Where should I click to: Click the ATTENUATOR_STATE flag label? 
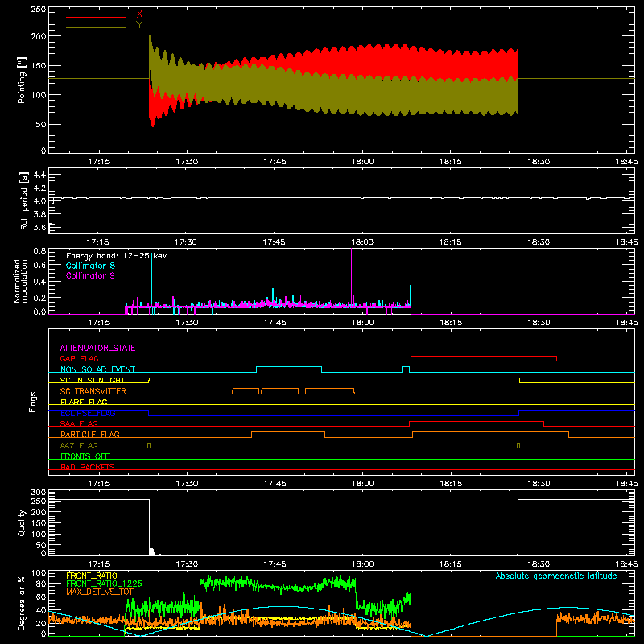pyautogui.click(x=97, y=349)
